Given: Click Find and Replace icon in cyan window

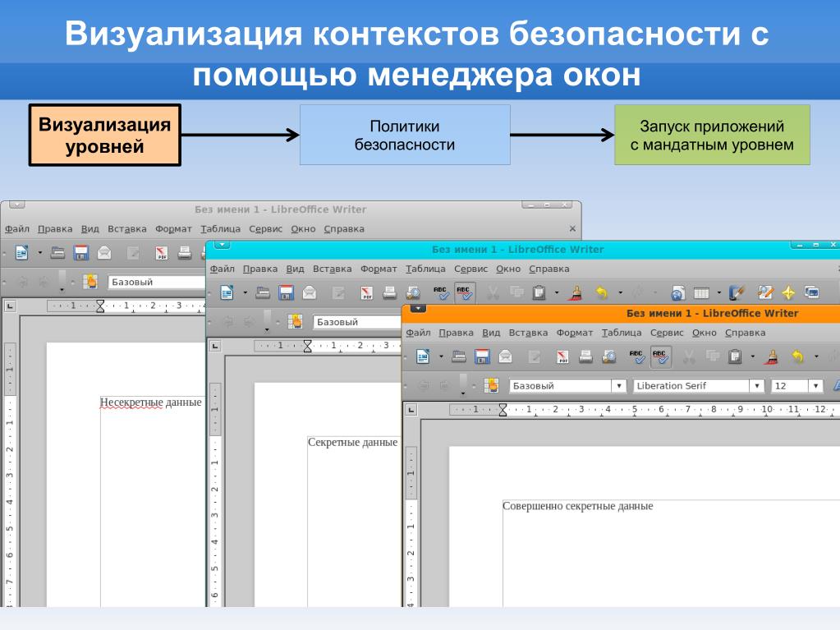Looking at the screenshot, I should pyautogui.click(x=765, y=292).
